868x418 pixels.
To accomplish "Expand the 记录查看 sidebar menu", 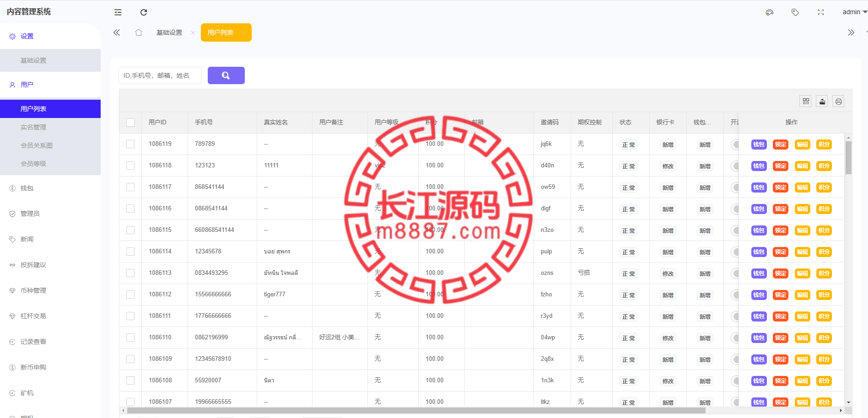I will [50, 342].
